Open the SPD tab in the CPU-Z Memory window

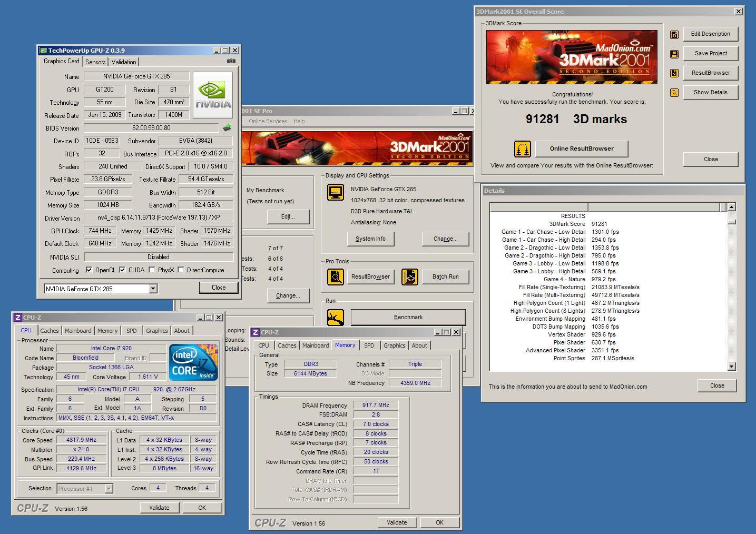coord(369,345)
